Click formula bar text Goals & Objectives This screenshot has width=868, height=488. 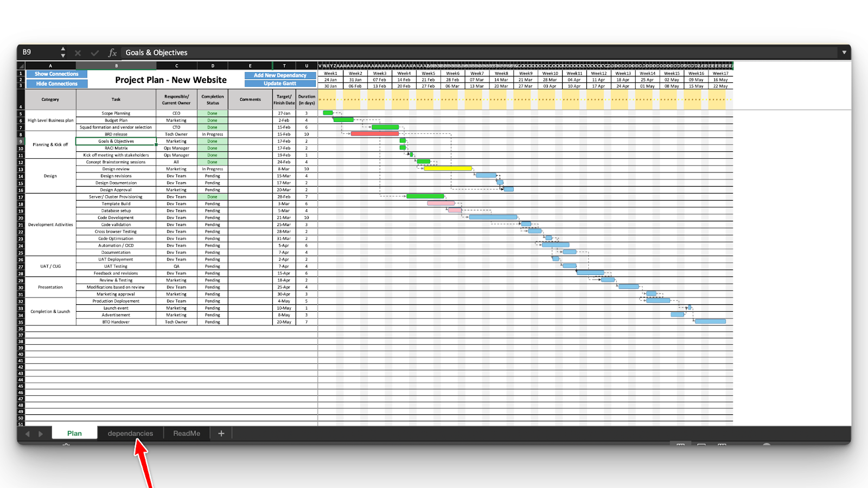pyautogui.click(x=156, y=53)
